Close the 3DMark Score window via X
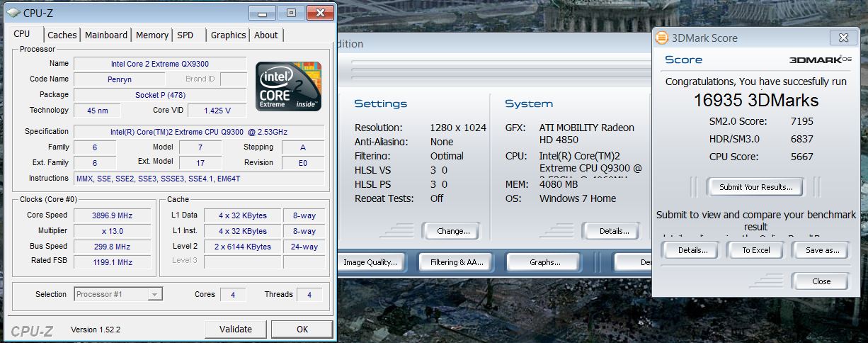The image size is (868, 343). point(842,38)
